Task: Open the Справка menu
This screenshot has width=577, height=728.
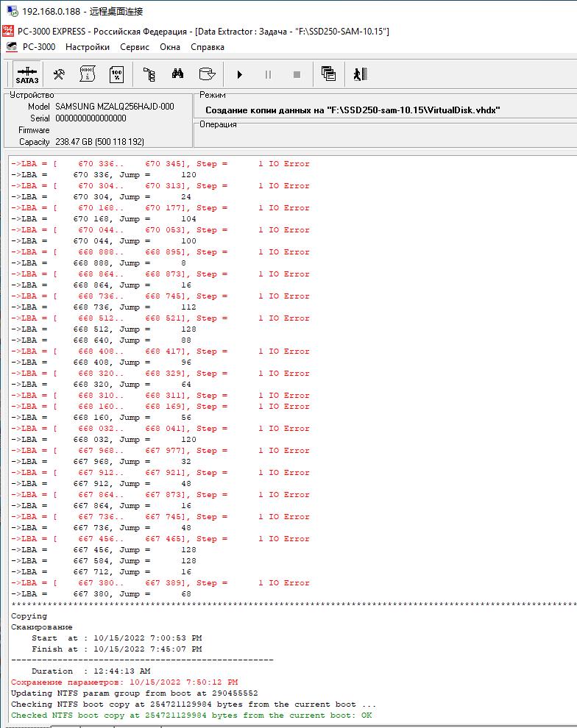Action: click(x=208, y=47)
